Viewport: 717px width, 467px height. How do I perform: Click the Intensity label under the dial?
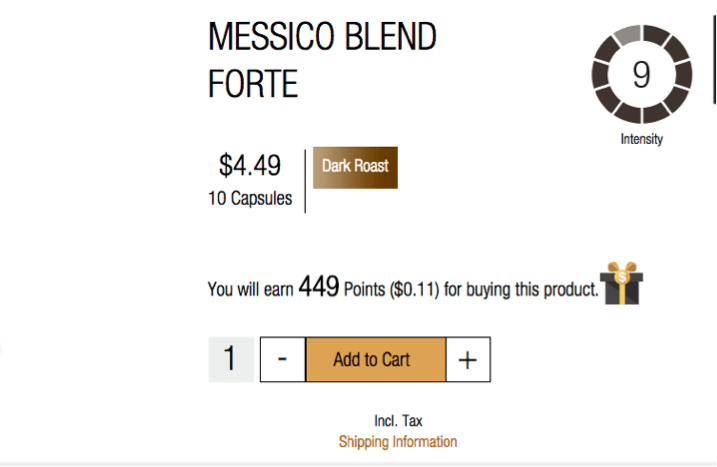coord(642,139)
